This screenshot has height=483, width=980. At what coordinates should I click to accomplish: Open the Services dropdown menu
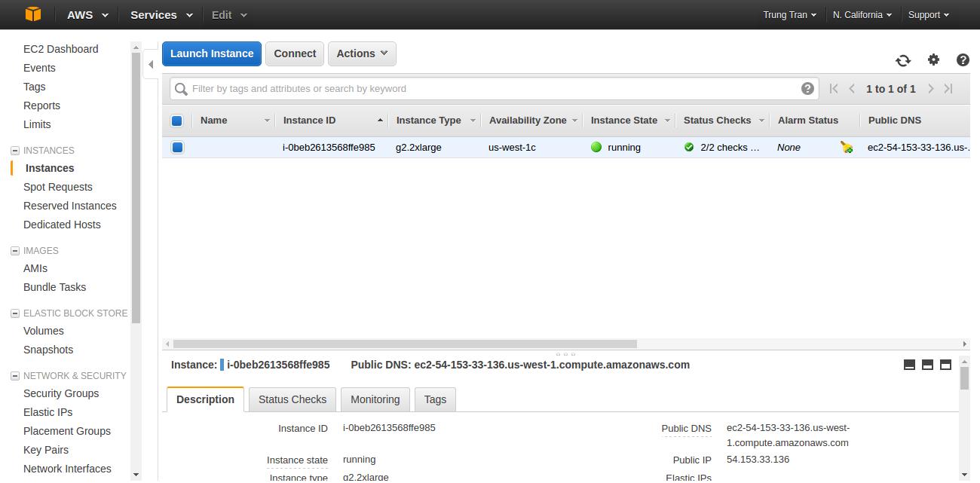161,14
